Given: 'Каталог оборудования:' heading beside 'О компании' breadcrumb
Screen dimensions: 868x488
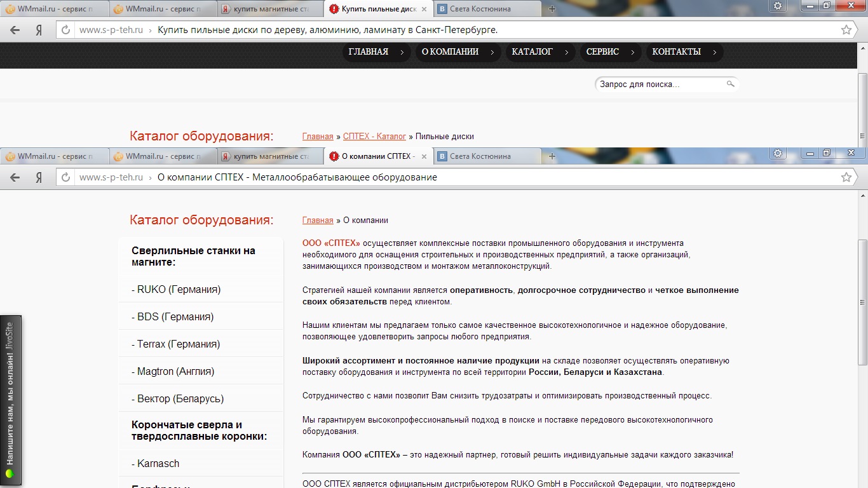Looking at the screenshot, I should (x=201, y=220).
